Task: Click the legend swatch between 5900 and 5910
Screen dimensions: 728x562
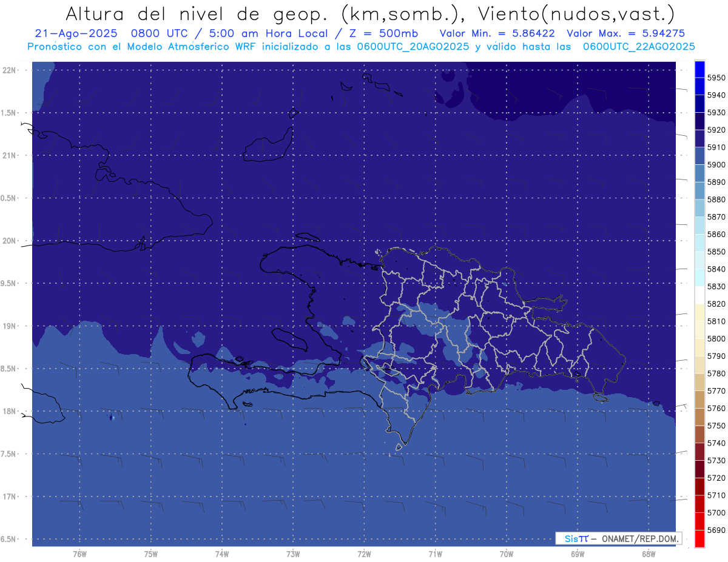Action: pyautogui.click(x=699, y=156)
